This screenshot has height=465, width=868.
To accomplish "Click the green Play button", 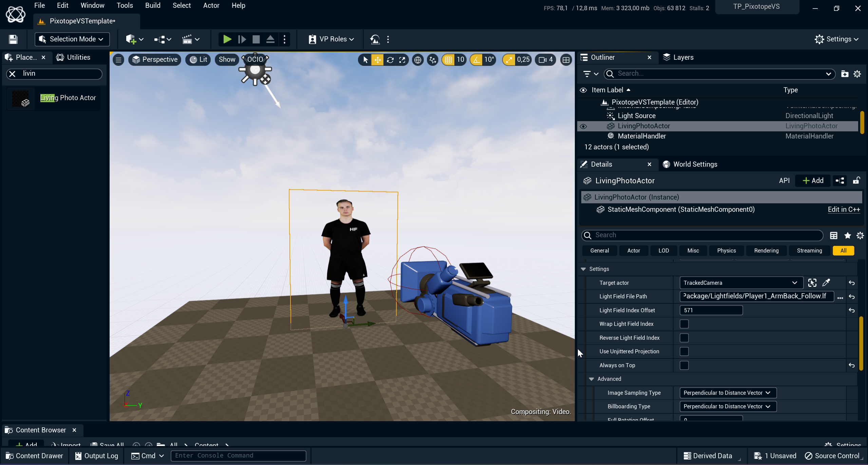I will click(x=227, y=39).
